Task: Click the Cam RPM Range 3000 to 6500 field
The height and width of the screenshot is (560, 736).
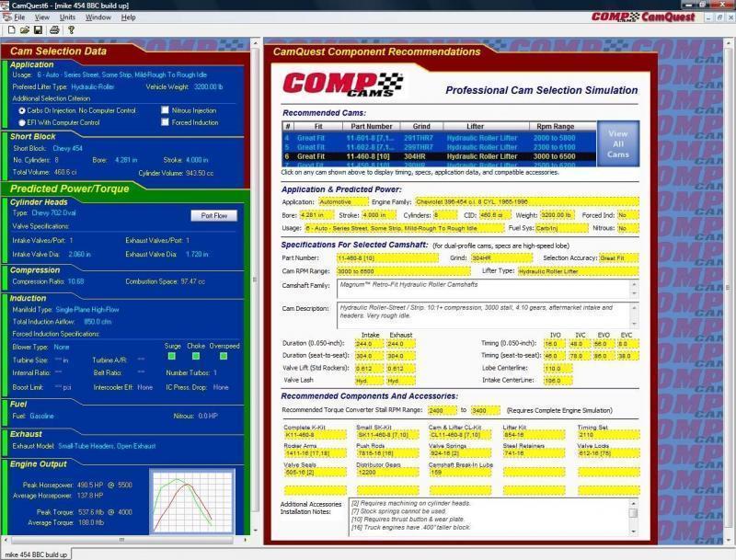Action: pos(403,271)
